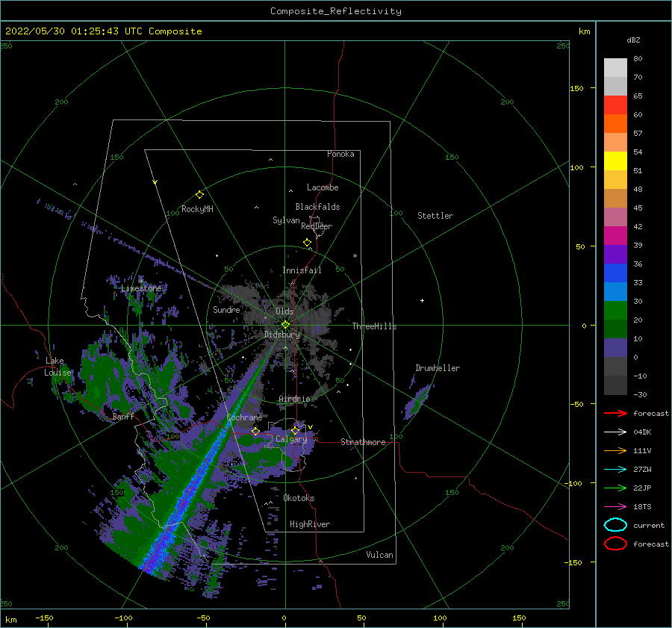Click the green 22JP arrow in legend
The height and width of the screenshot is (628, 672).
(615, 488)
